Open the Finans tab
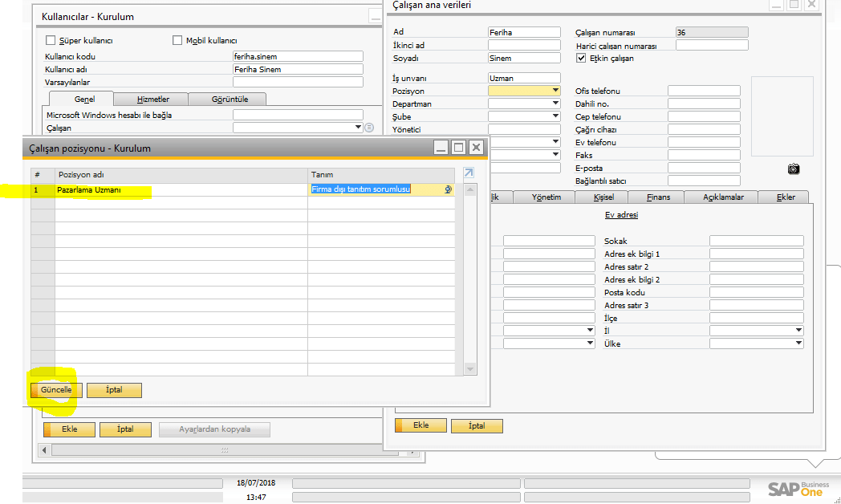 coord(655,197)
